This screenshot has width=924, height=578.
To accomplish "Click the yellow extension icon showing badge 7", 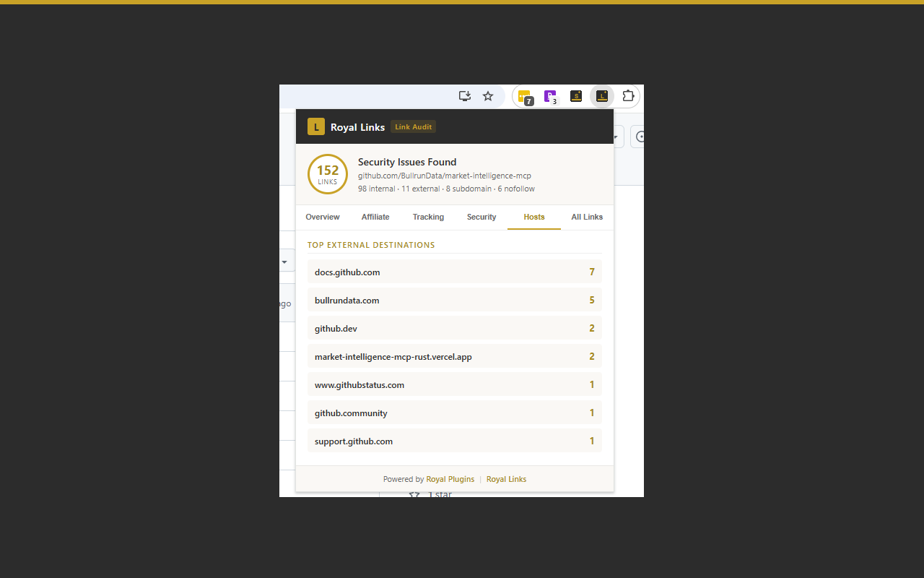I will click(x=525, y=95).
